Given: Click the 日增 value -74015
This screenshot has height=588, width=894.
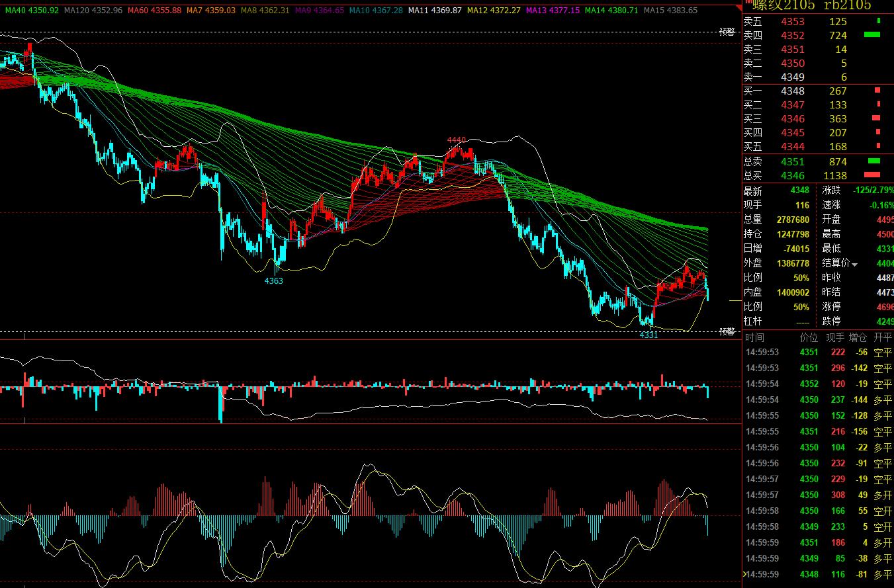Looking at the screenshot, I should (795, 249).
